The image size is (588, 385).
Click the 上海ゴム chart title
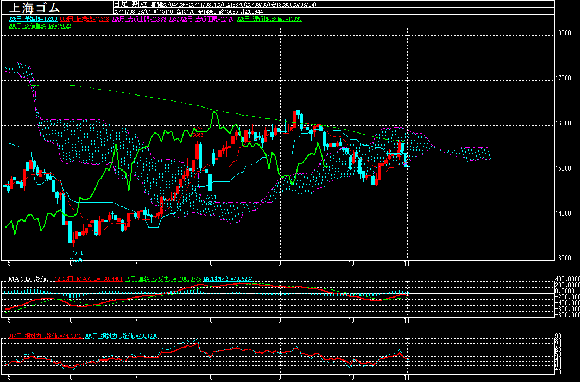(x=34, y=8)
